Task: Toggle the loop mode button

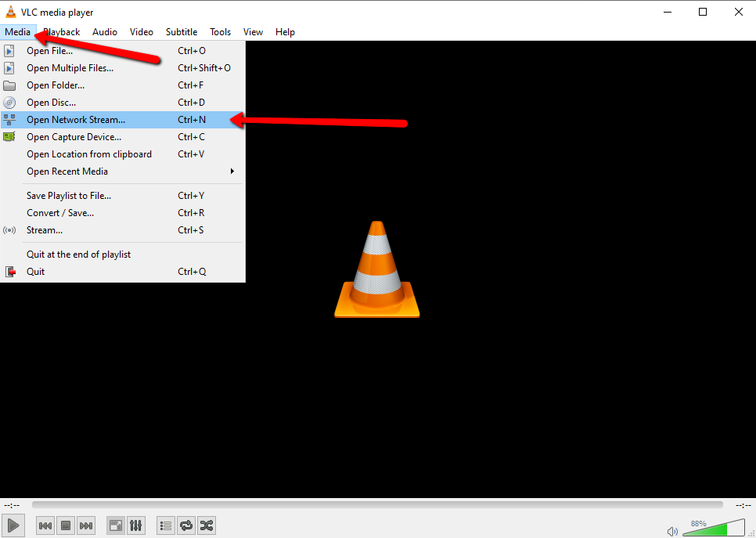Action: [186, 525]
